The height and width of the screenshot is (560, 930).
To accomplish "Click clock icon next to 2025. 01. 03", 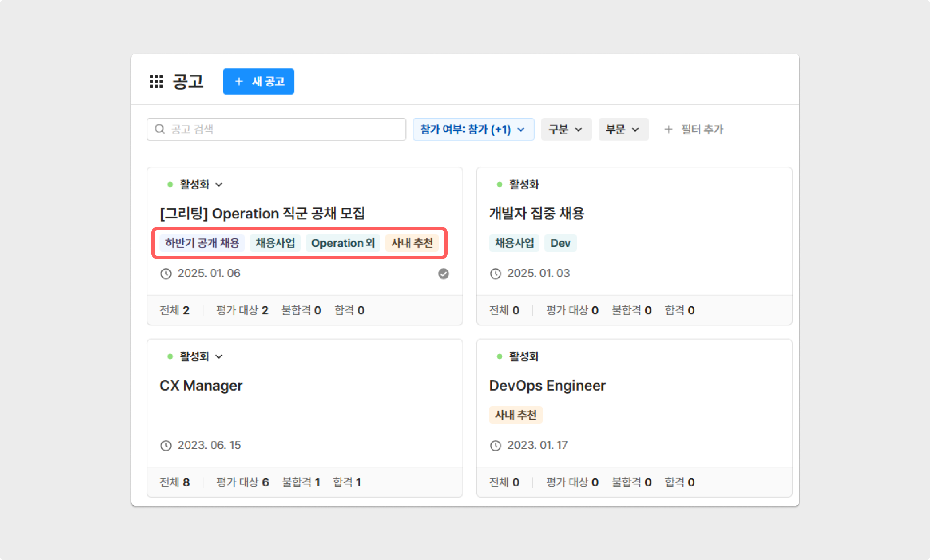I will pyautogui.click(x=495, y=274).
